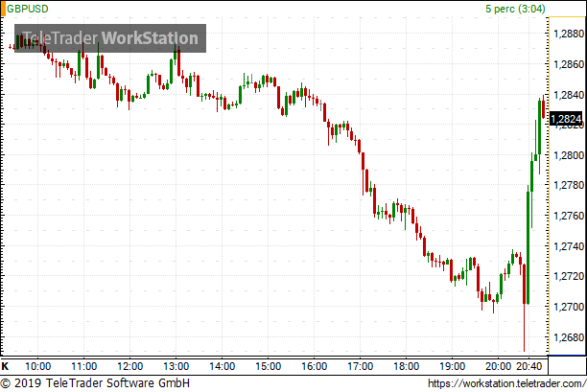Click the 19:00 time axis label

coord(452,366)
